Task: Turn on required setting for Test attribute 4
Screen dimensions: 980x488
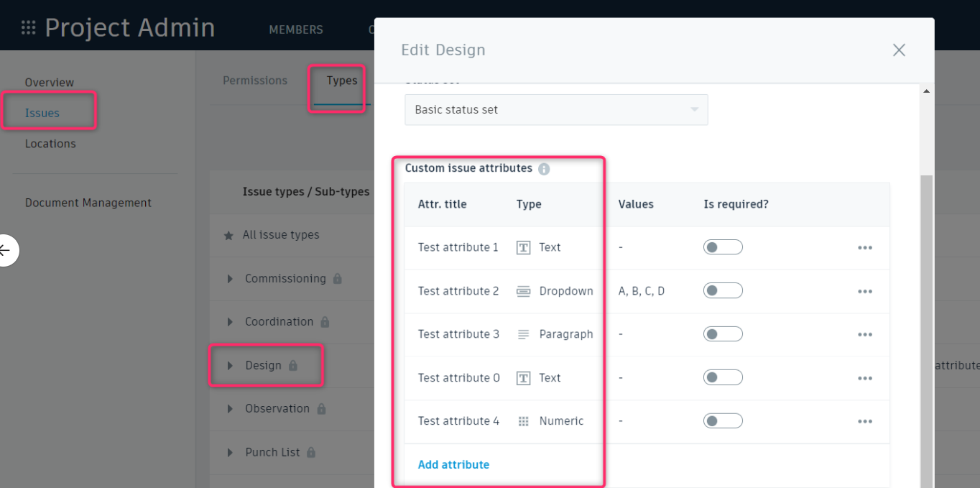Action: coord(723,421)
